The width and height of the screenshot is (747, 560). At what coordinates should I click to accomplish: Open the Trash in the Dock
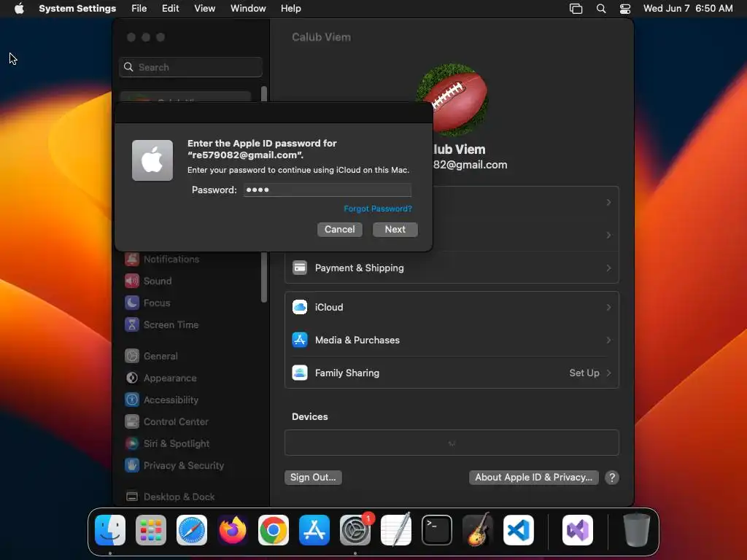[x=636, y=530]
